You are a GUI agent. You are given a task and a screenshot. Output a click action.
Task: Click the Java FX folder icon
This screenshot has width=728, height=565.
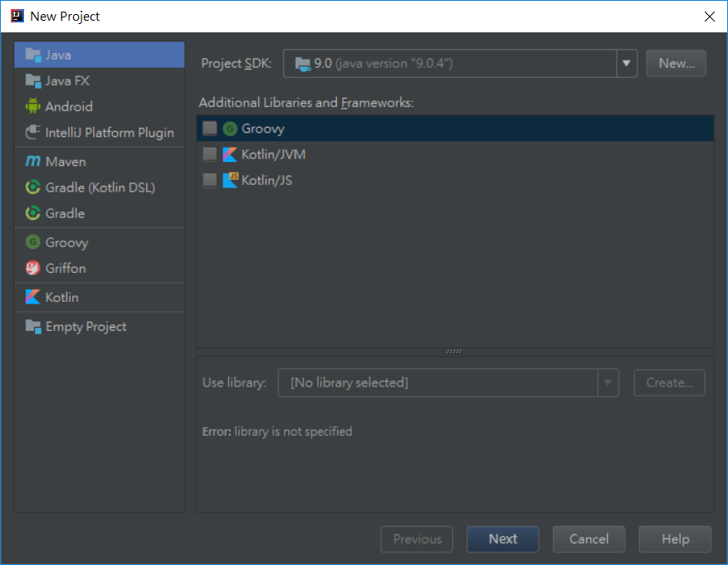pyautogui.click(x=33, y=80)
